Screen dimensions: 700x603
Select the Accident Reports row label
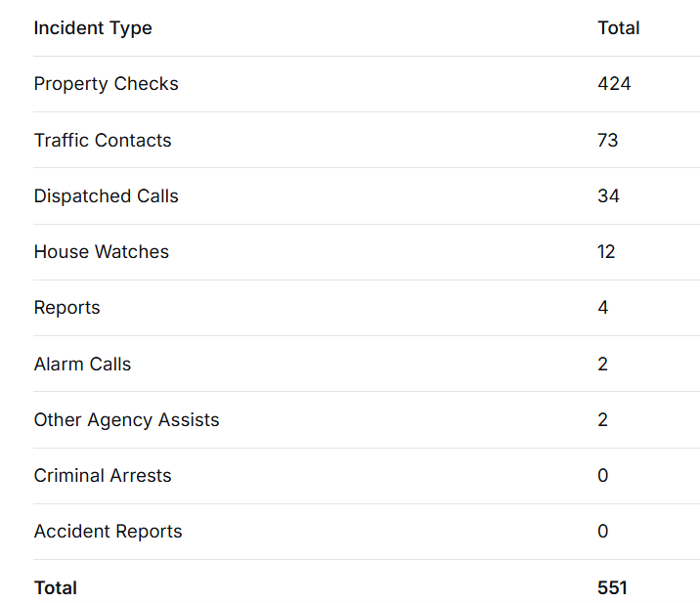108,532
